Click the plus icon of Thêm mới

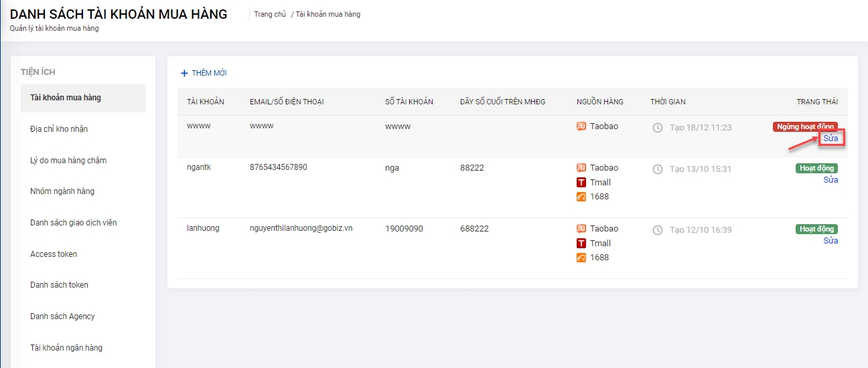coord(185,73)
